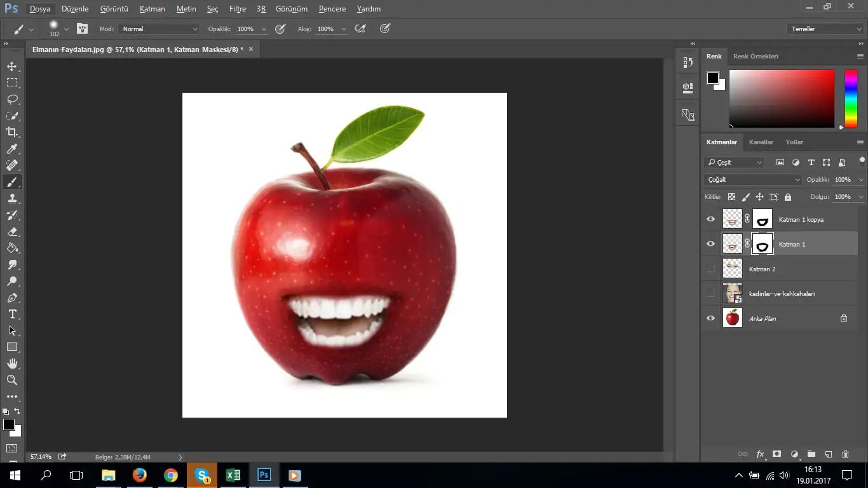
Task: Select the Move tool
Action: click(x=12, y=66)
